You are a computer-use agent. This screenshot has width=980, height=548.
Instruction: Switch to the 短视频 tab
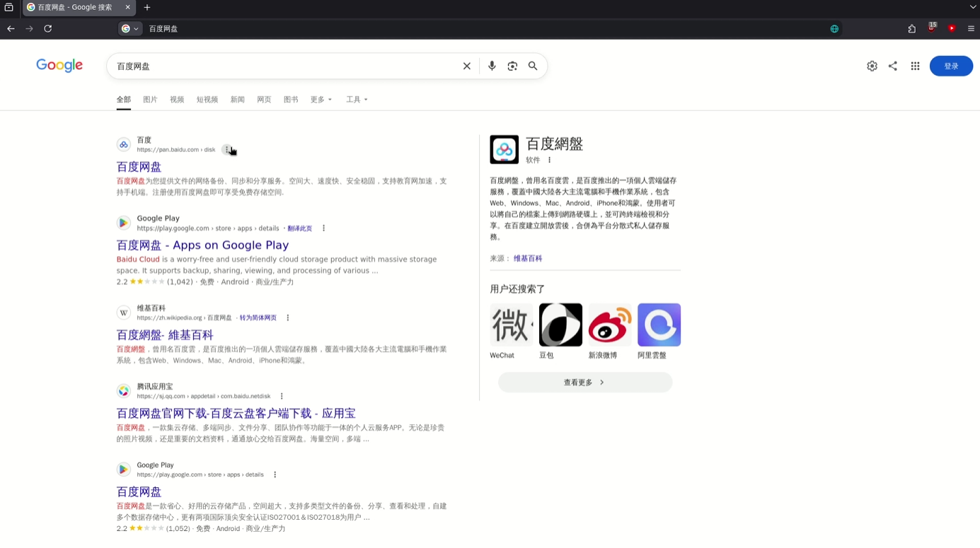pos(207,100)
